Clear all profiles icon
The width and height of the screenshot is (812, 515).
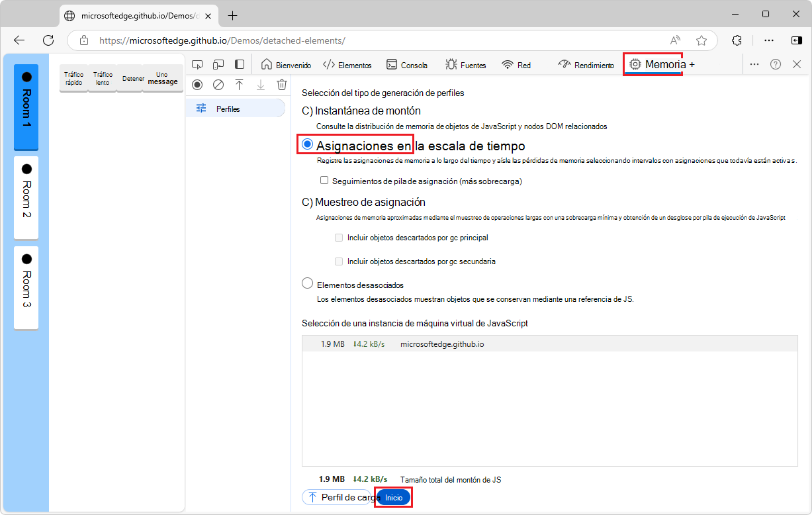point(218,85)
